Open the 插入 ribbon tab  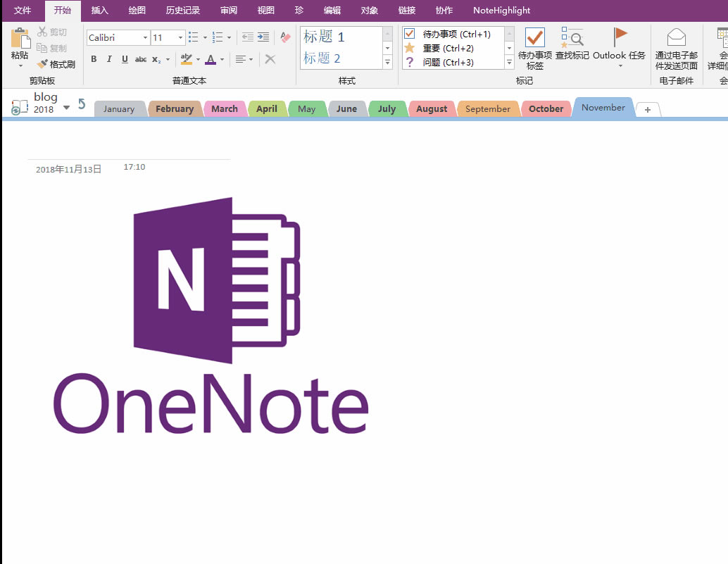[x=99, y=10]
